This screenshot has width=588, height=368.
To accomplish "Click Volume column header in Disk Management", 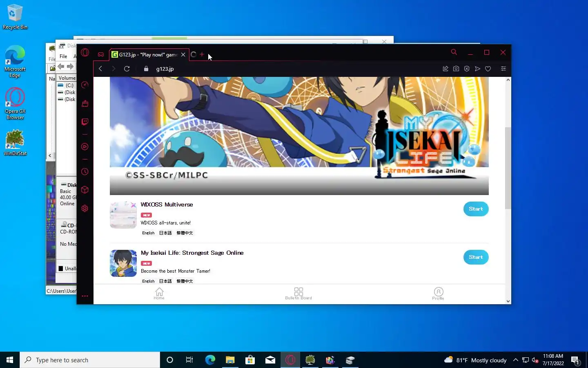I will [67, 78].
